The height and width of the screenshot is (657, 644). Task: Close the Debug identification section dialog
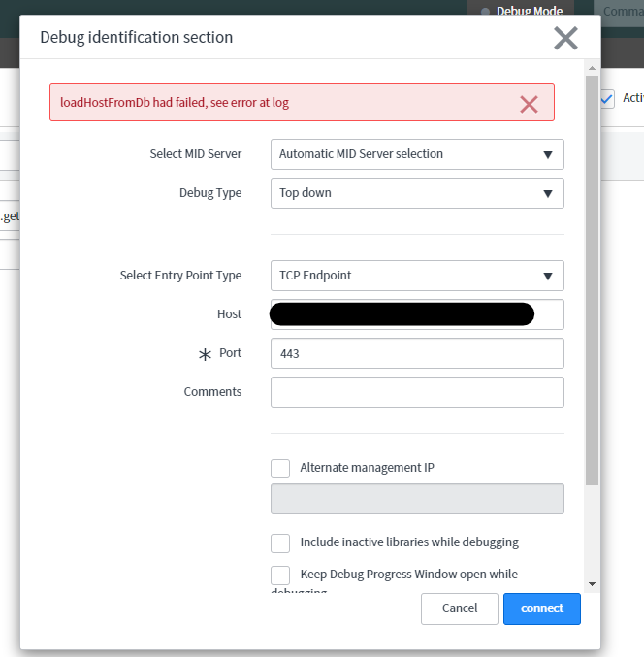[565, 38]
